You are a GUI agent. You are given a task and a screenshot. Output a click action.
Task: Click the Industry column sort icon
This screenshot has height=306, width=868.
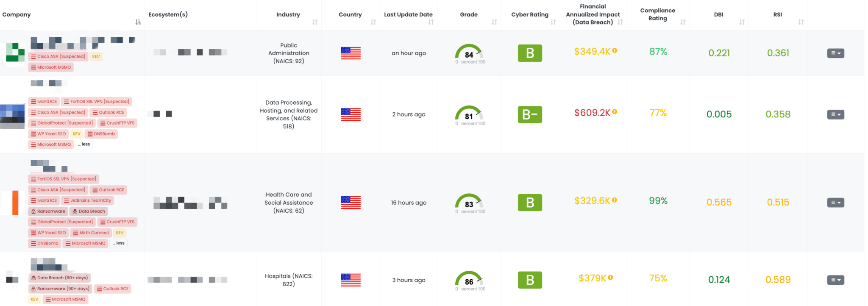[x=315, y=22]
